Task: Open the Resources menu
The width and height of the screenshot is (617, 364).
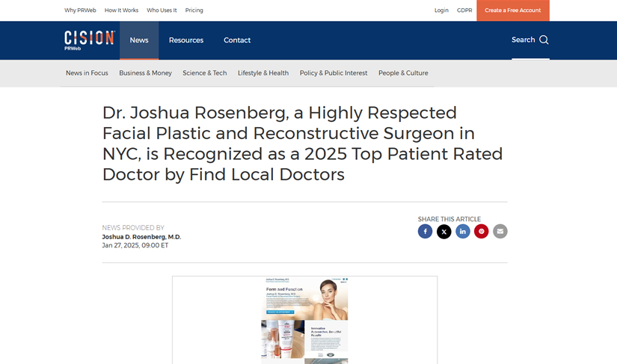Action: (186, 40)
